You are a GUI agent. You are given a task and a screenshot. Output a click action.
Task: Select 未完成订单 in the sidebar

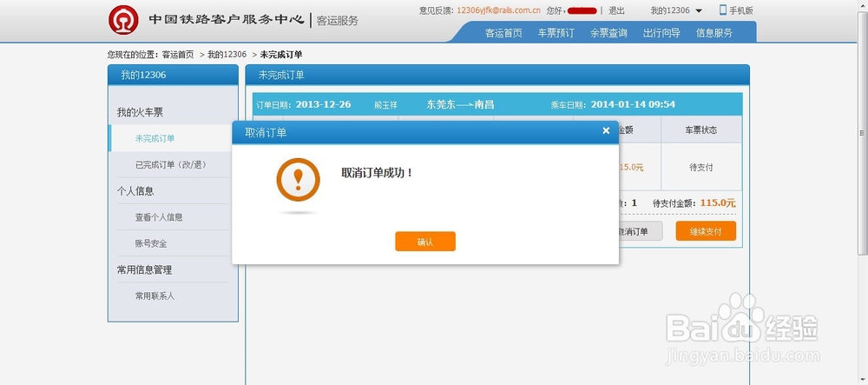(x=155, y=138)
